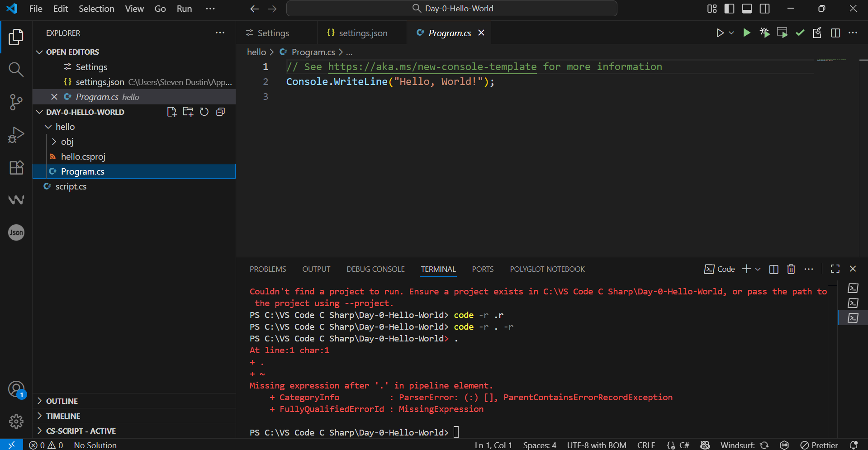Expand the OUTLINE section

62,401
